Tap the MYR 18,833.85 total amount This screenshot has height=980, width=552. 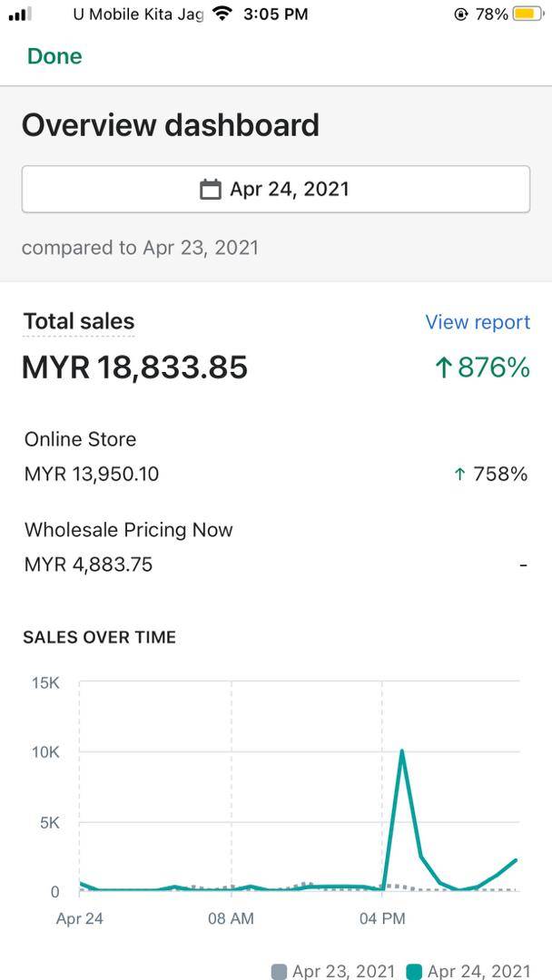134,367
